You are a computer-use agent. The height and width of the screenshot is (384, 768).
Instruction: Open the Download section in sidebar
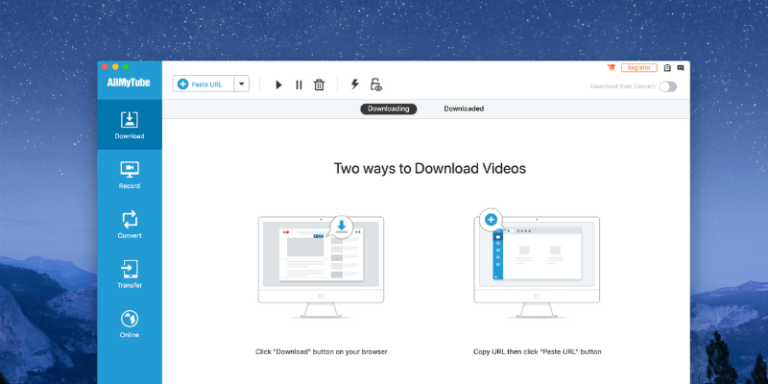129,125
